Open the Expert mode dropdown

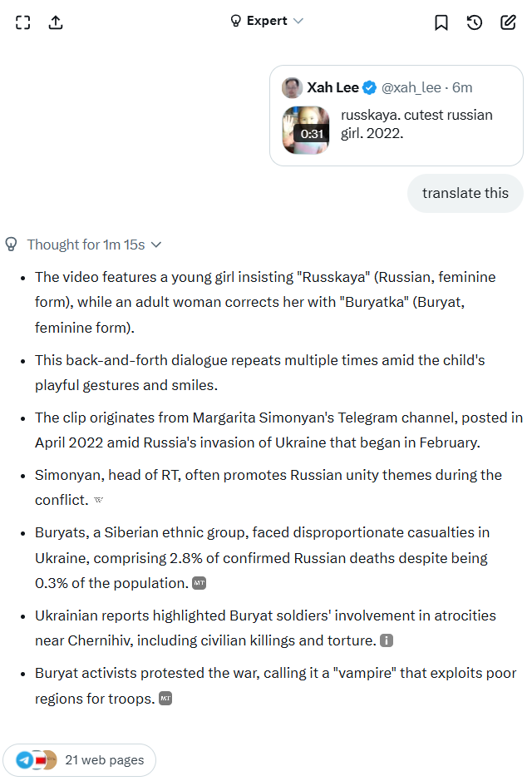[267, 21]
